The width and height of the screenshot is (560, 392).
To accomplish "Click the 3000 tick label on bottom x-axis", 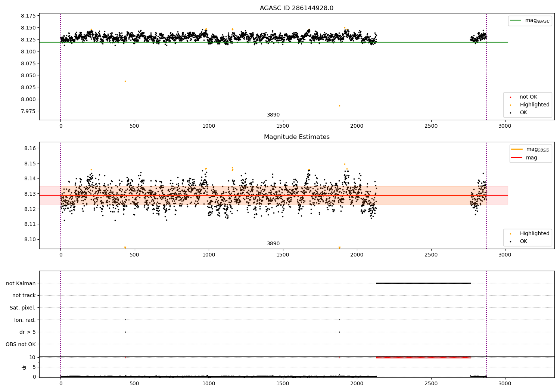I will (505, 384).
